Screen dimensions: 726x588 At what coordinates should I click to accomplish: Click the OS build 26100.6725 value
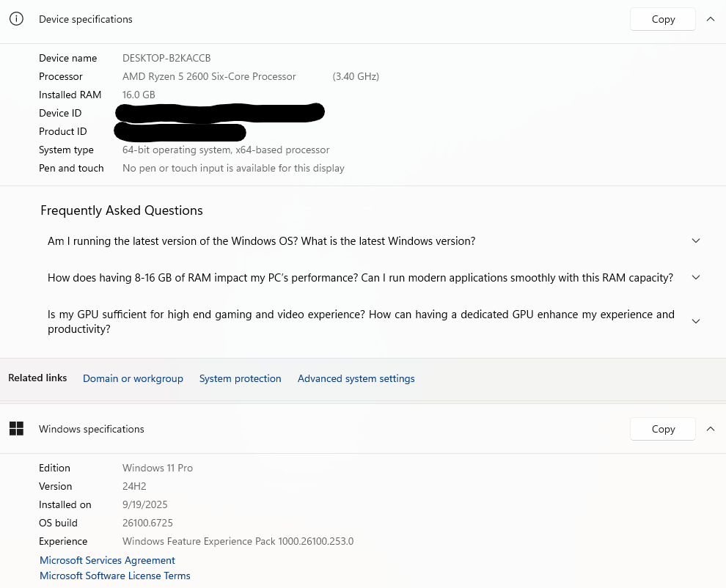(147, 523)
